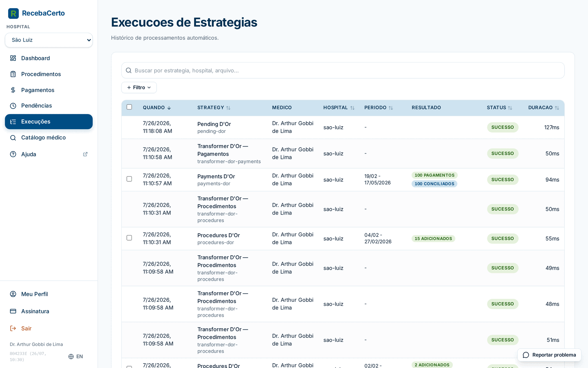Viewport: 588px width, 368px height.
Task: Sort by STATUS column arrows
Action: click(510, 108)
